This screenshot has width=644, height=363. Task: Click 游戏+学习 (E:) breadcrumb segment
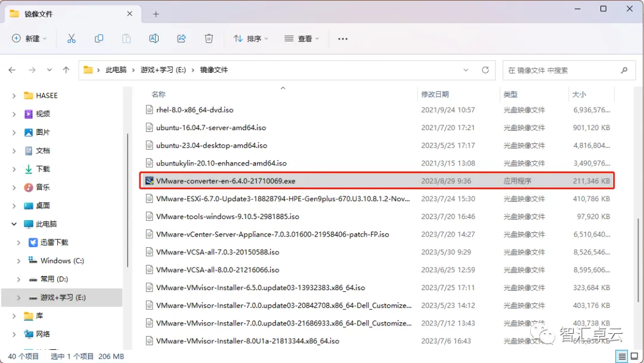163,70
